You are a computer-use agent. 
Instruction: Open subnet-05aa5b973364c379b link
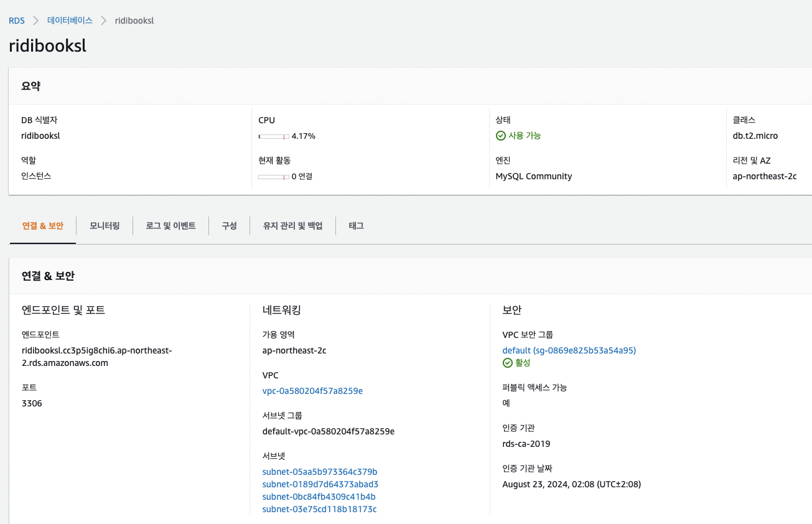click(x=320, y=472)
